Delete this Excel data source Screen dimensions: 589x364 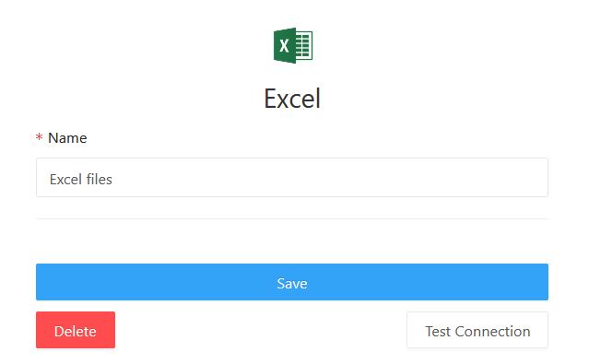[76, 330]
